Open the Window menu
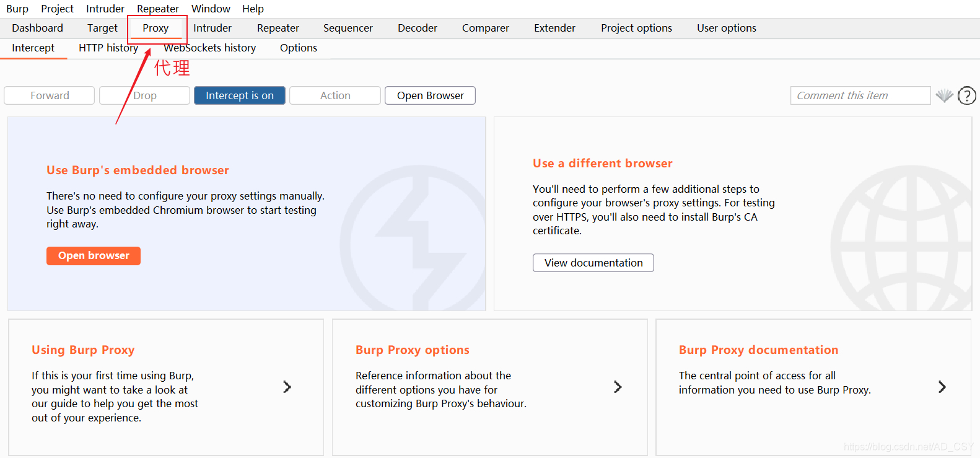Screen dimensions: 980x458 211,9
